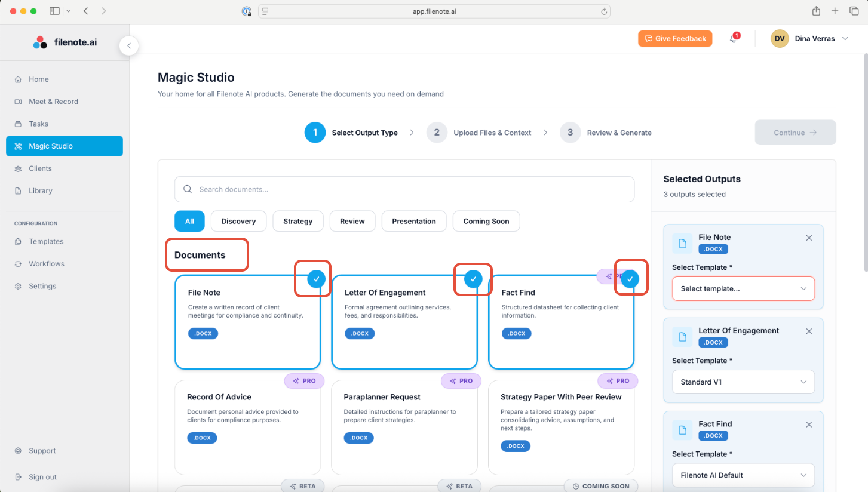This screenshot has height=492, width=868.
Task: Open File Note's Select template dropdown
Action: click(743, 288)
